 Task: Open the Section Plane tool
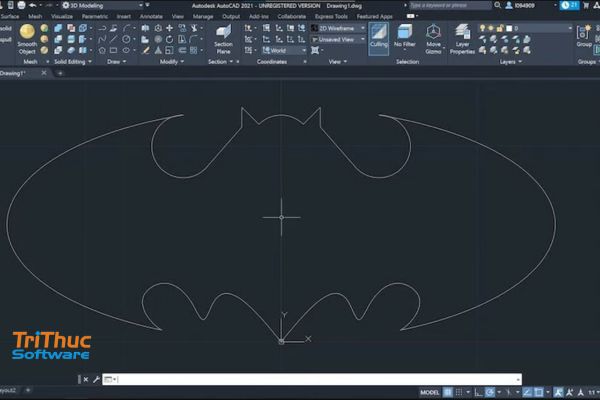click(x=223, y=39)
